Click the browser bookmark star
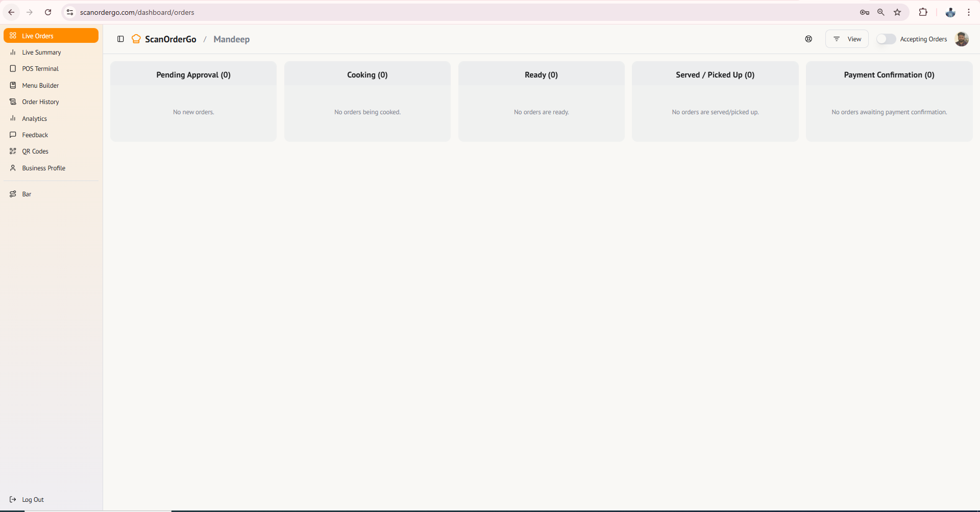 click(x=897, y=12)
